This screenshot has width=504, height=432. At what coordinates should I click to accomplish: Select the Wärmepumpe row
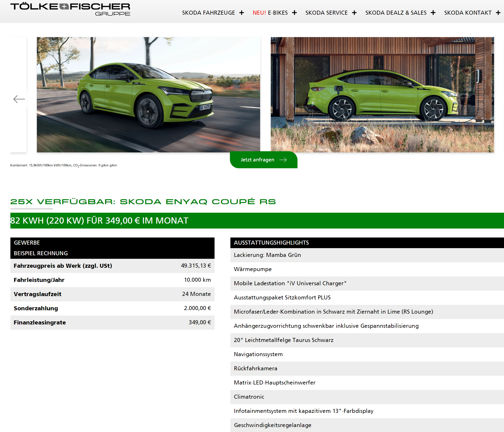(367, 269)
